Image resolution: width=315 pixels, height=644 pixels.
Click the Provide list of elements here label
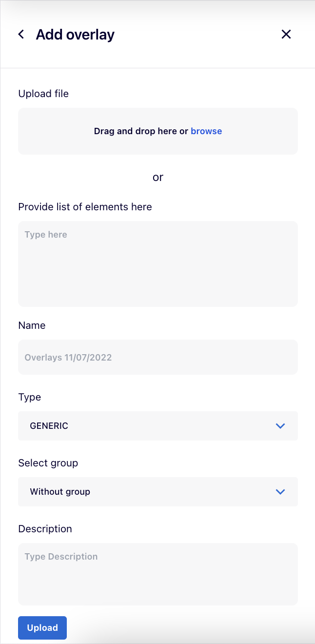coord(85,207)
